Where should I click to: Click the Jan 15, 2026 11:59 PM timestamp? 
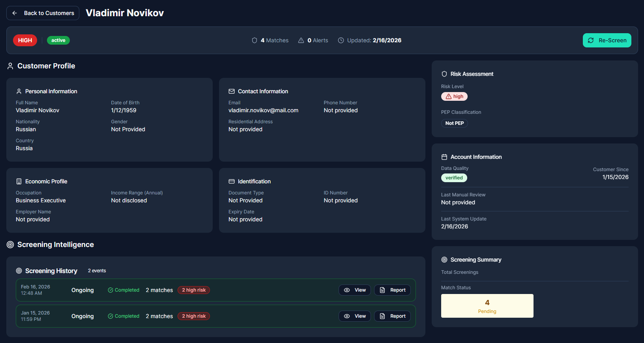(36, 316)
